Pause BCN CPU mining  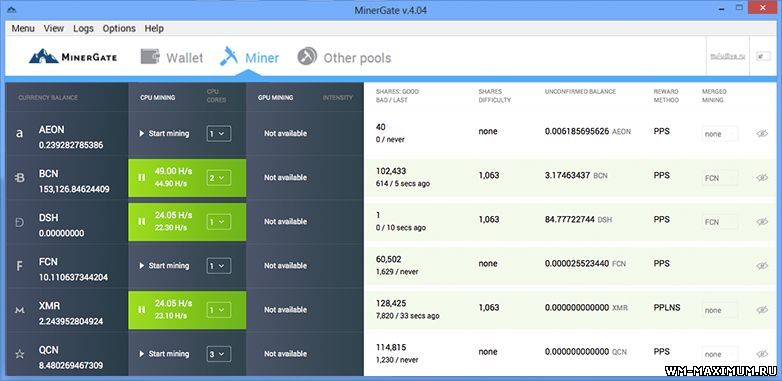(x=142, y=178)
